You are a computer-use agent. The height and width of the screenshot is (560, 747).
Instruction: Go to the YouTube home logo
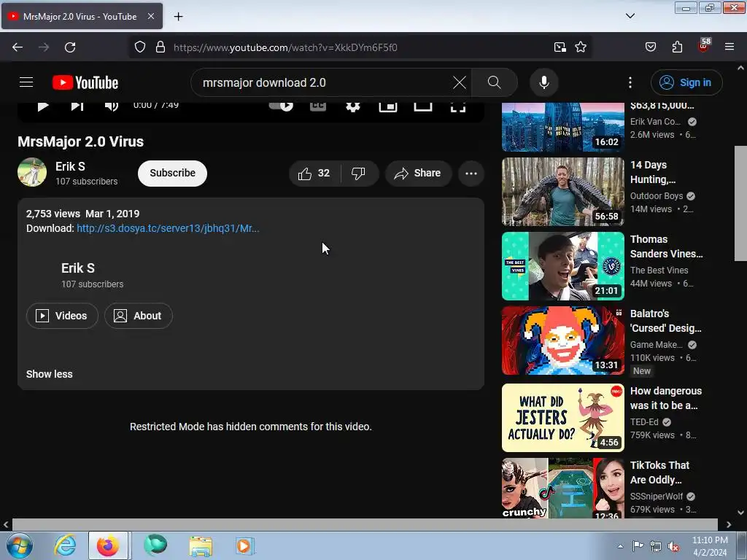pos(85,82)
